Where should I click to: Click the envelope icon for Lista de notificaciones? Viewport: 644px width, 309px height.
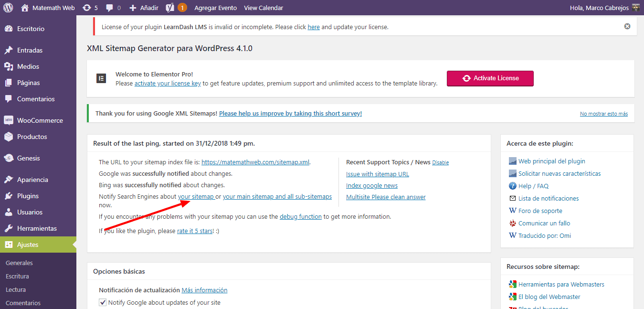(x=513, y=198)
